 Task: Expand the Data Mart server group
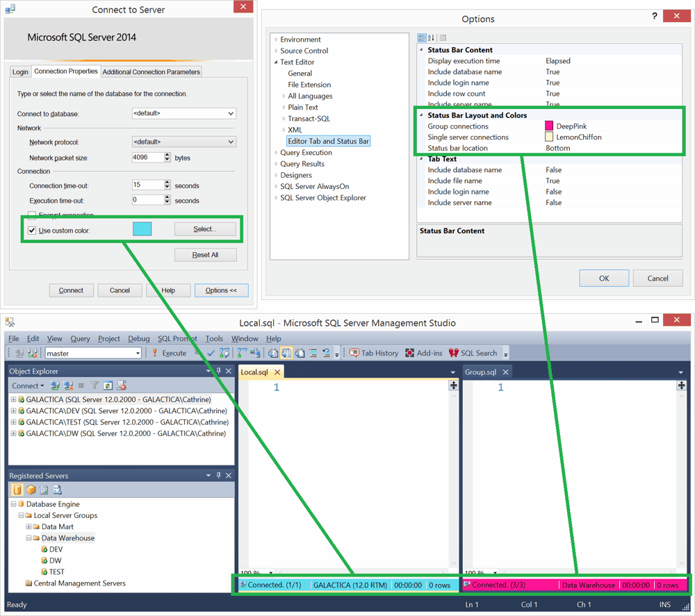[x=28, y=527]
